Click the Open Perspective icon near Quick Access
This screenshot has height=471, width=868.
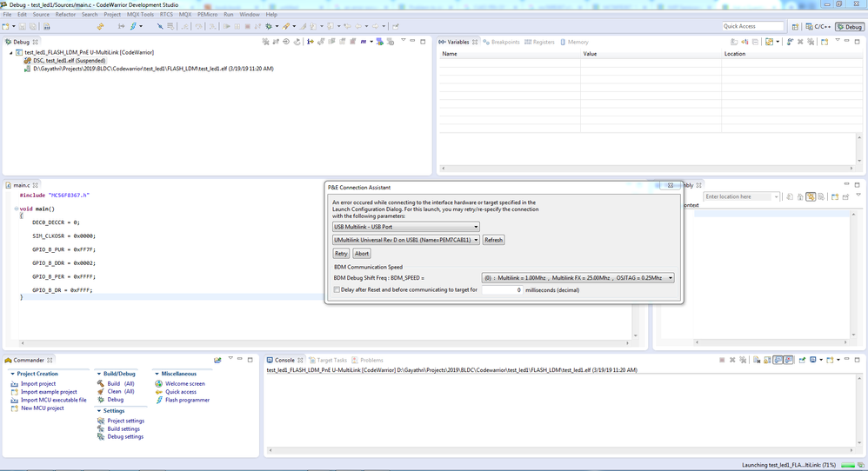click(x=795, y=27)
